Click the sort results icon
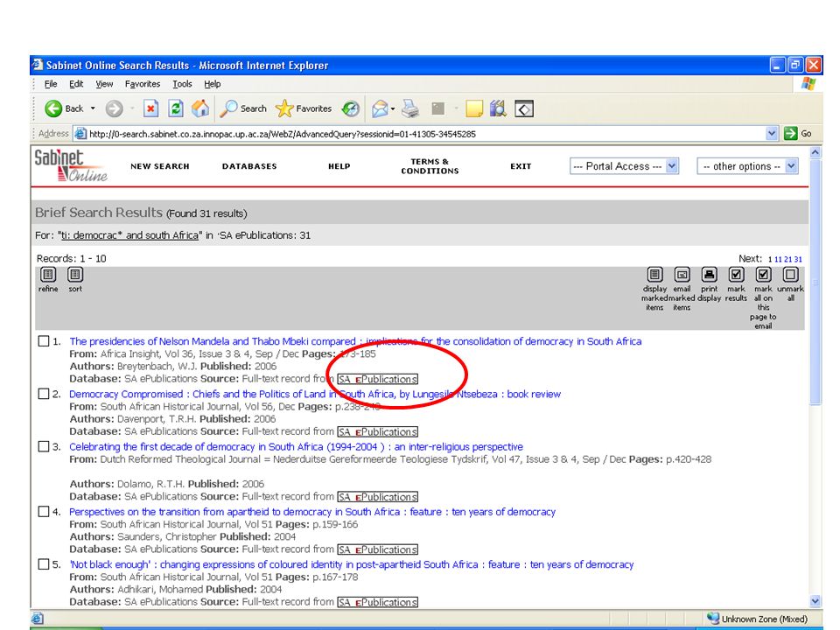 pos(75,275)
